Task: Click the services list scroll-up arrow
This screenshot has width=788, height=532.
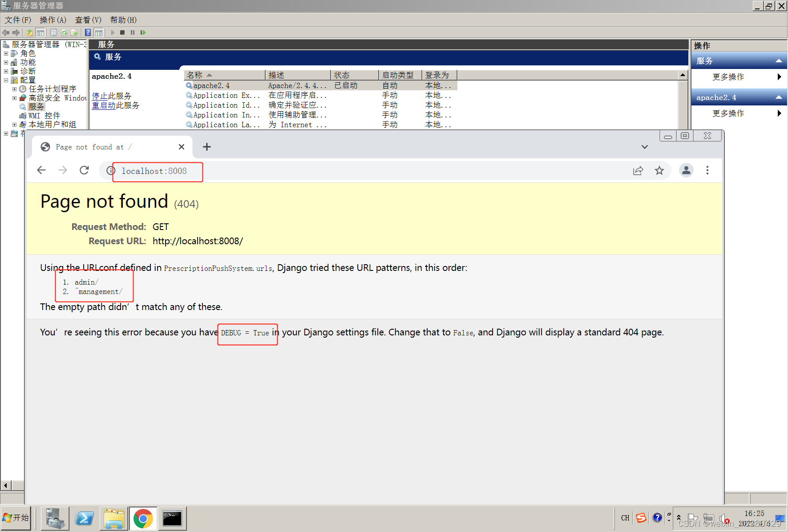Action: click(683, 75)
